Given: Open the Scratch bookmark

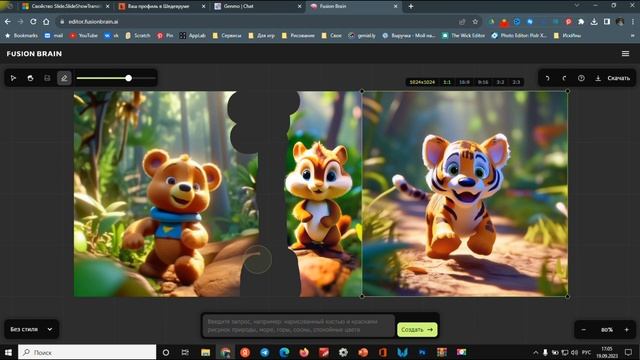Looking at the screenshot, I should coord(138,36).
